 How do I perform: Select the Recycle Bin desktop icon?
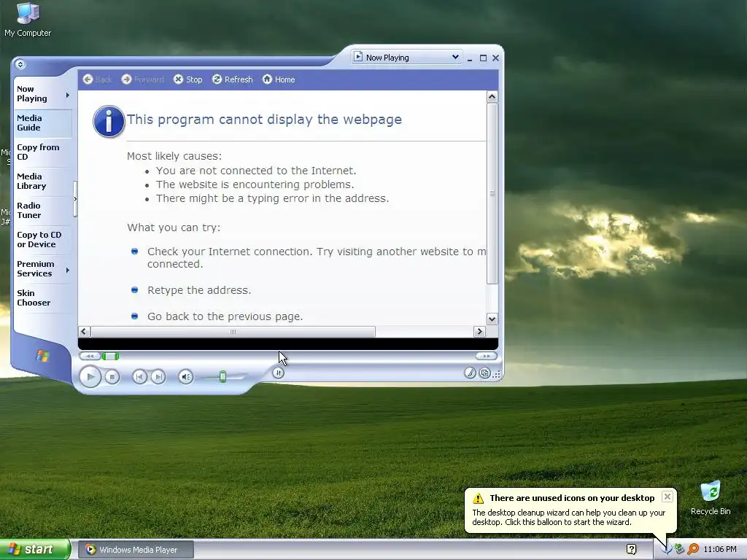point(711,498)
